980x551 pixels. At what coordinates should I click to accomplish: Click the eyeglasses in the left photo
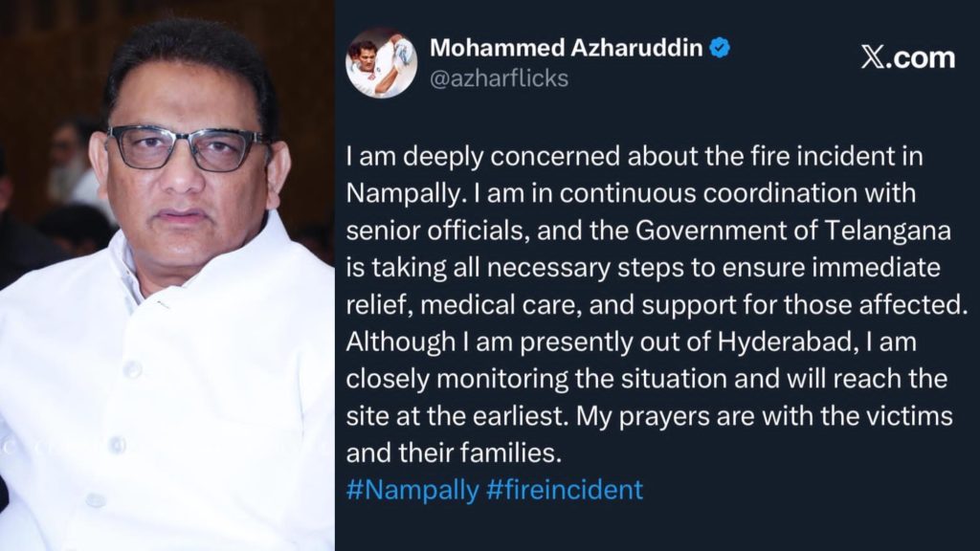tap(185, 148)
